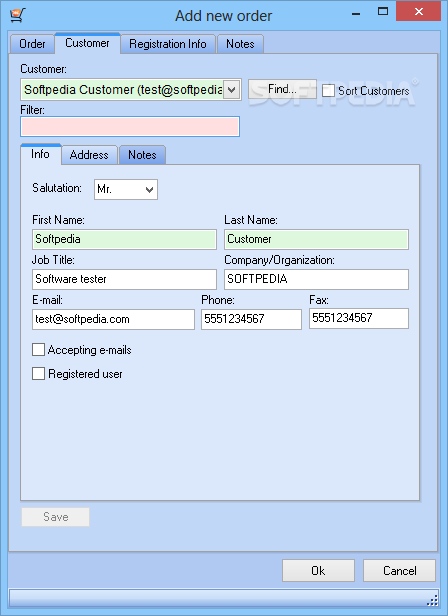Click the selected customer text in the combo box

(x=123, y=90)
